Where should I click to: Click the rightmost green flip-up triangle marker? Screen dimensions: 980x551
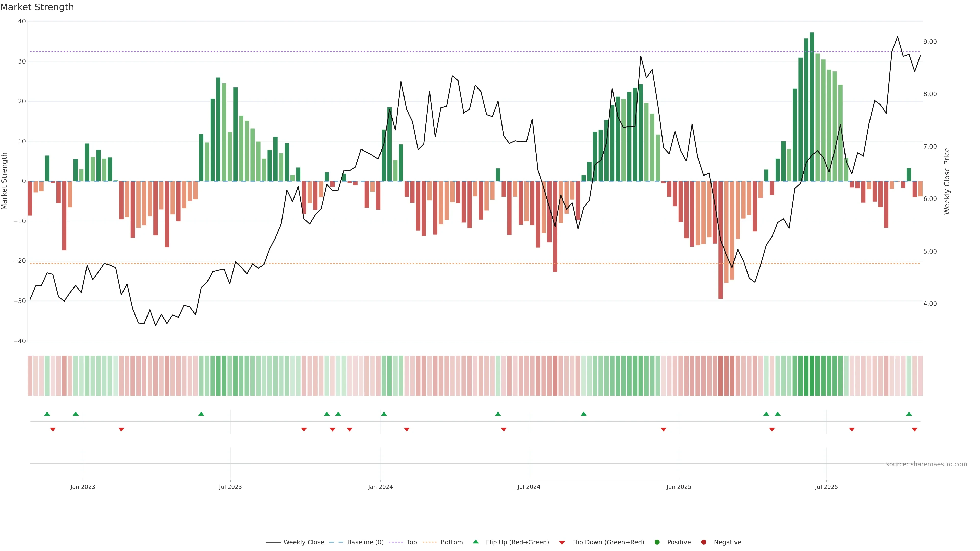click(909, 414)
